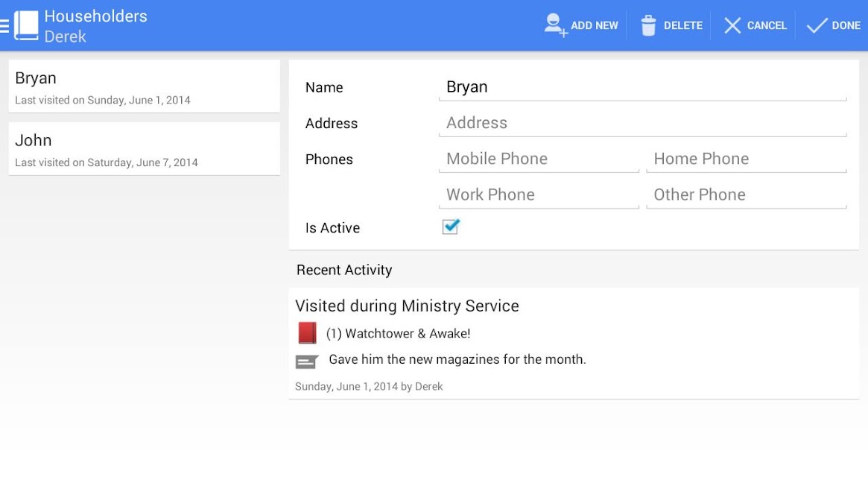
Task: Click the DELETE label
Action: click(x=682, y=25)
